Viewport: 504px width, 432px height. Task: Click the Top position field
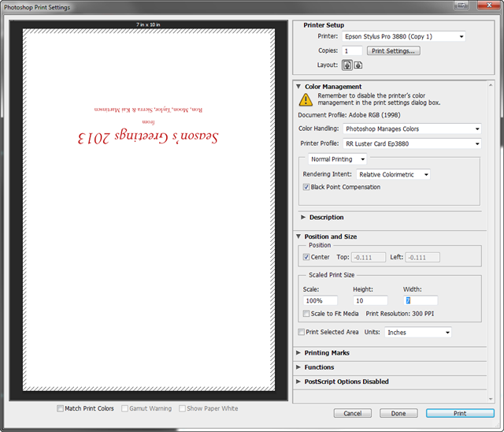(369, 257)
